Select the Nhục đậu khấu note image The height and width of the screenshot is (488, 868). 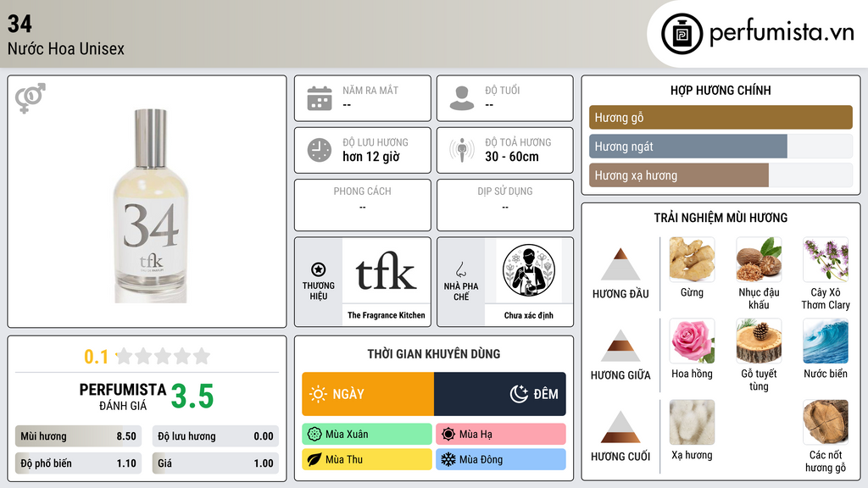[x=759, y=259]
